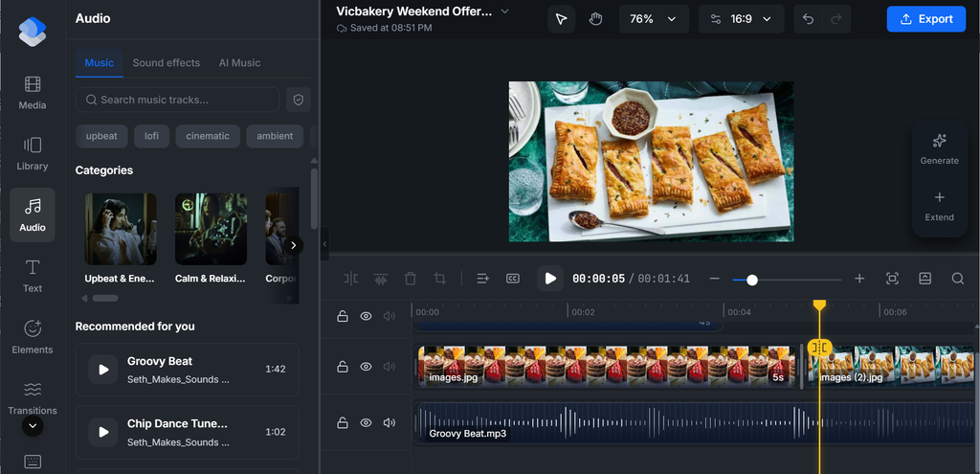Toggle visibility of Groovy Beat track
This screenshot has width=980, height=474.
[367, 422]
